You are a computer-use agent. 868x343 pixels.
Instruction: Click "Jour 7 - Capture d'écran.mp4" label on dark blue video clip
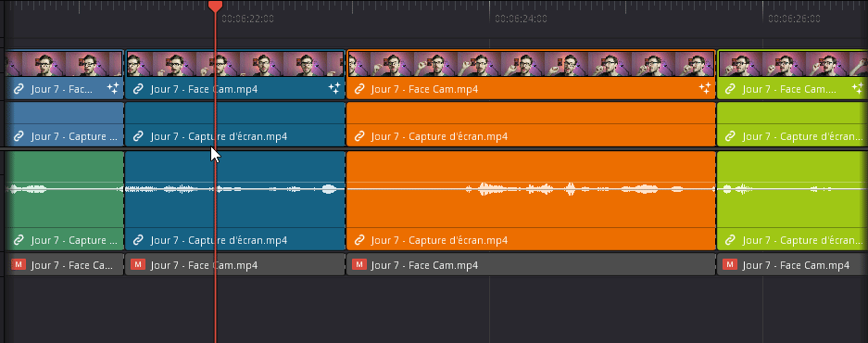219,136
